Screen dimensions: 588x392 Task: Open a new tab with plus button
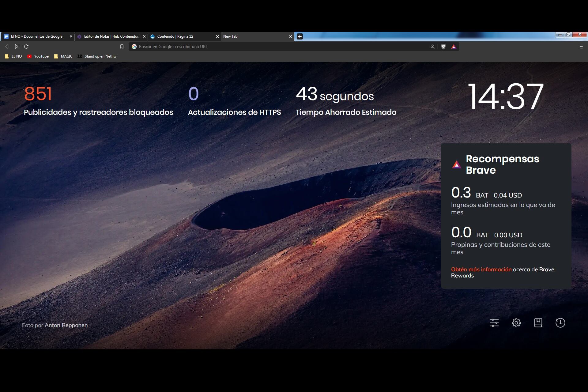coord(300,36)
